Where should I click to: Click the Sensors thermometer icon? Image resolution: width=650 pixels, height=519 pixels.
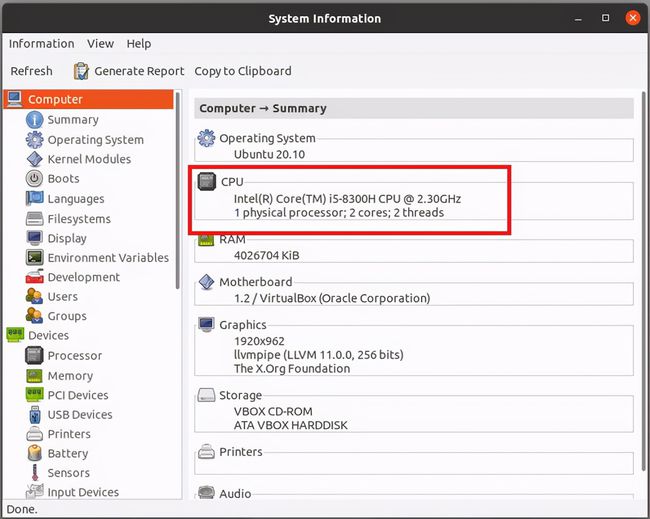click(x=35, y=473)
